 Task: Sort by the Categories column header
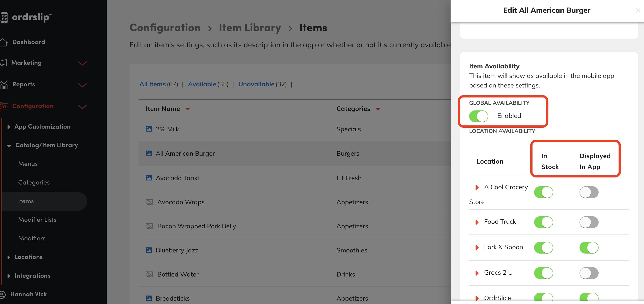point(353,109)
